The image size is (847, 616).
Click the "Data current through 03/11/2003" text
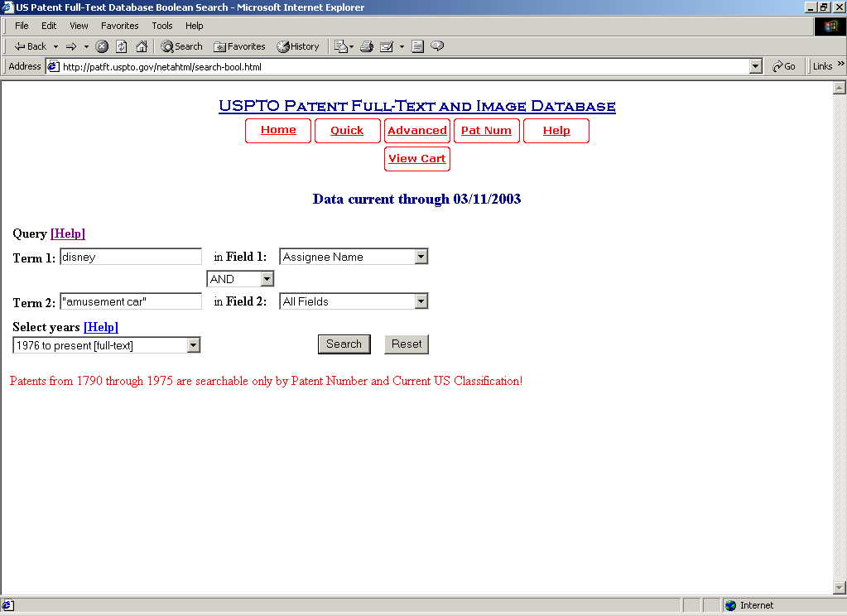pos(417,199)
